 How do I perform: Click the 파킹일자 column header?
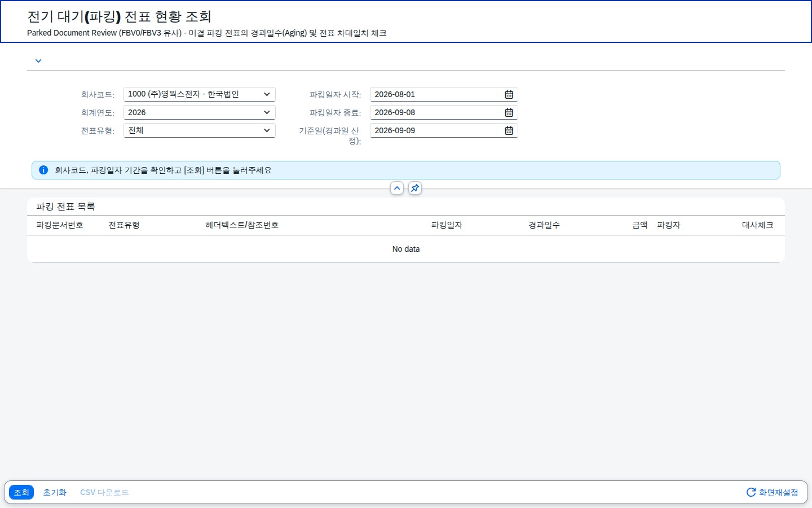447,225
